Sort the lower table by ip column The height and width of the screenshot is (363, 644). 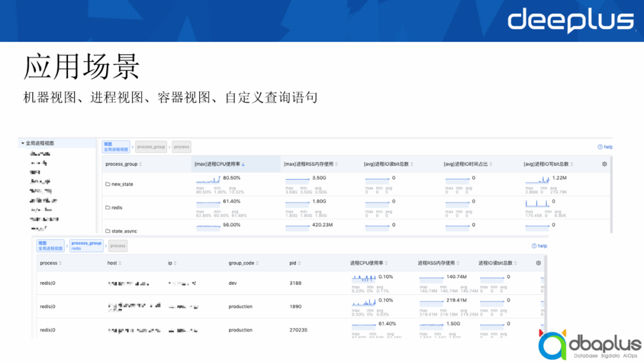(175, 263)
